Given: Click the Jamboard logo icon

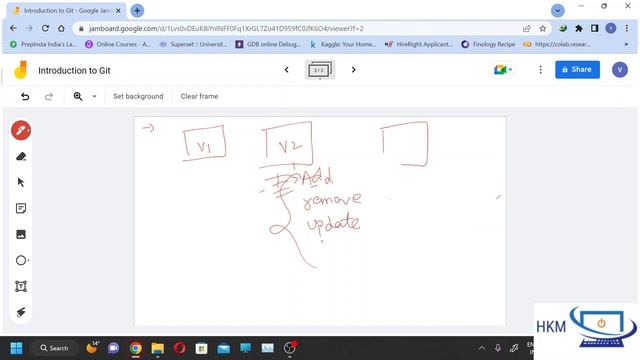Looking at the screenshot, I should (x=20, y=70).
